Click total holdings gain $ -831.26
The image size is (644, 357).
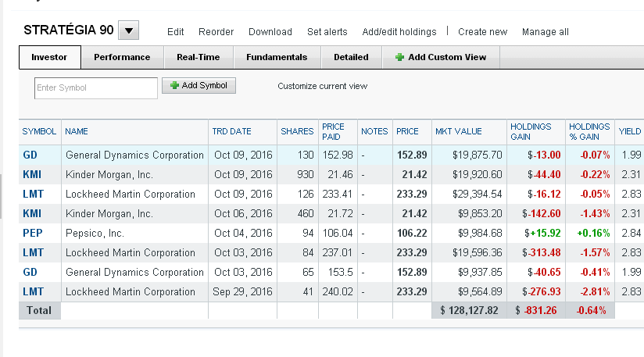tap(536, 311)
